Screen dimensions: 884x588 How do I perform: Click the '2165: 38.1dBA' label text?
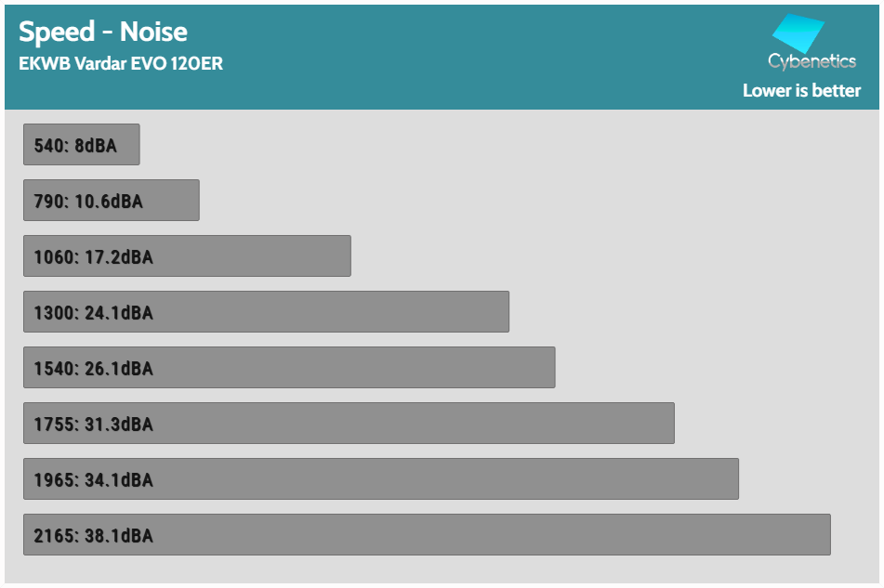tap(93, 536)
